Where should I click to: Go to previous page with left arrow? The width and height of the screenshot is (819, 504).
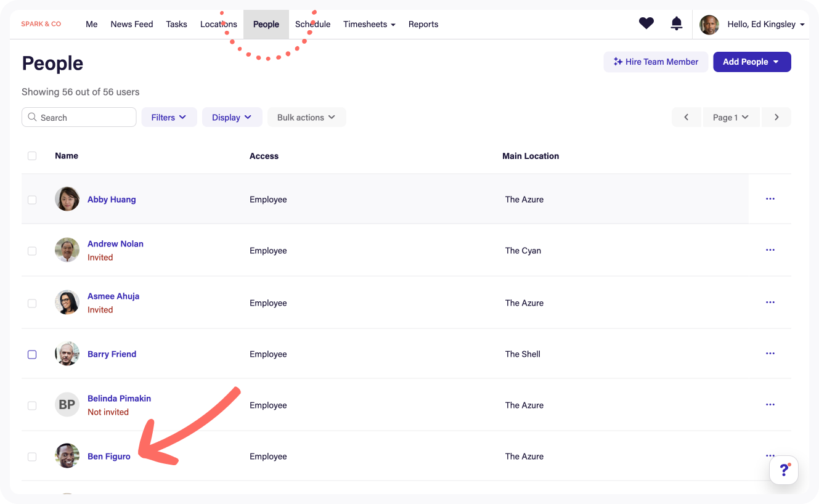[687, 117]
